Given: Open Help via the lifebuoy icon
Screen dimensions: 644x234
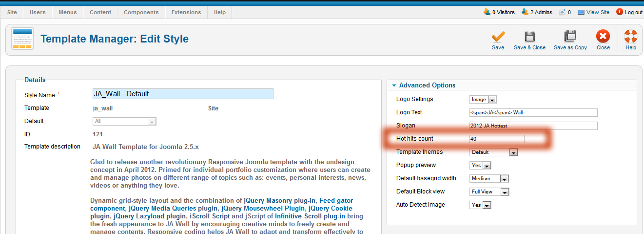Looking at the screenshot, I should (x=631, y=37).
